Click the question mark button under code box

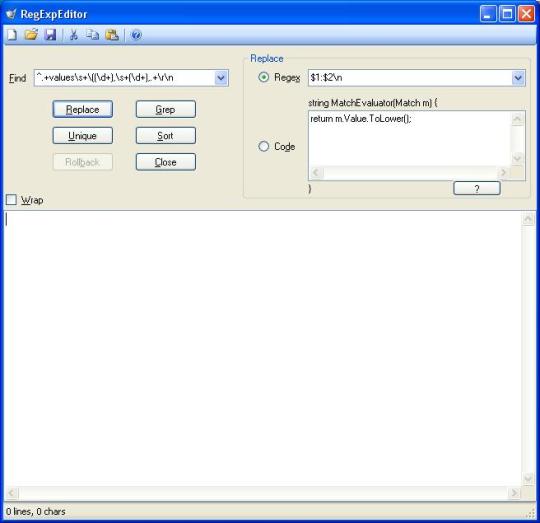[477, 188]
